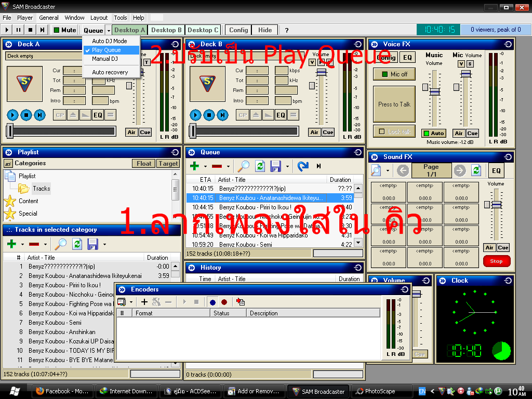The height and width of the screenshot is (399, 532).
Task: Click the main toolbar Stop icon
Action: pyautogui.click(x=30, y=30)
